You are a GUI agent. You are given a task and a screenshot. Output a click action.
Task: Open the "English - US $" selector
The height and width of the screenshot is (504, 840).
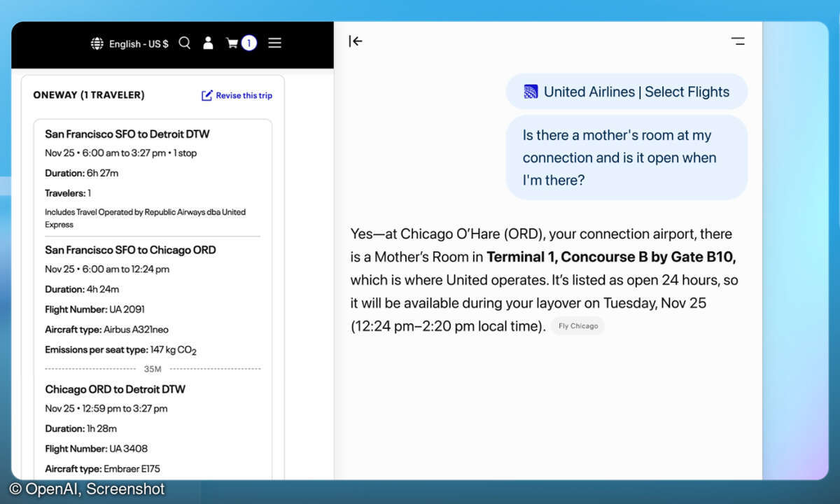[139, 43]
